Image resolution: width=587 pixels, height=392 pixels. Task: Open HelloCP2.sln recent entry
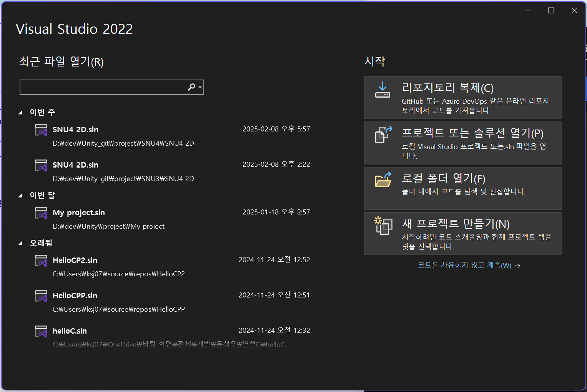click(172, 267)
